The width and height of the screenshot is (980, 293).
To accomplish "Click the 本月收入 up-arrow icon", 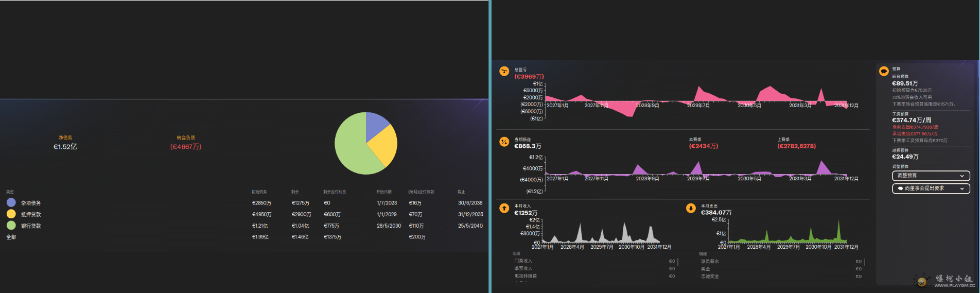I will tap(504, 208).
